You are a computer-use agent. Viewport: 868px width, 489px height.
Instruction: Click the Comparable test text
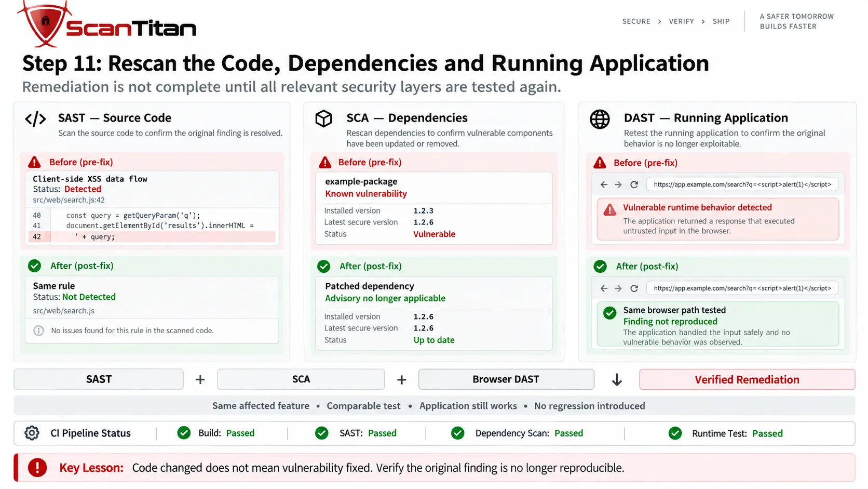point(363,406)
